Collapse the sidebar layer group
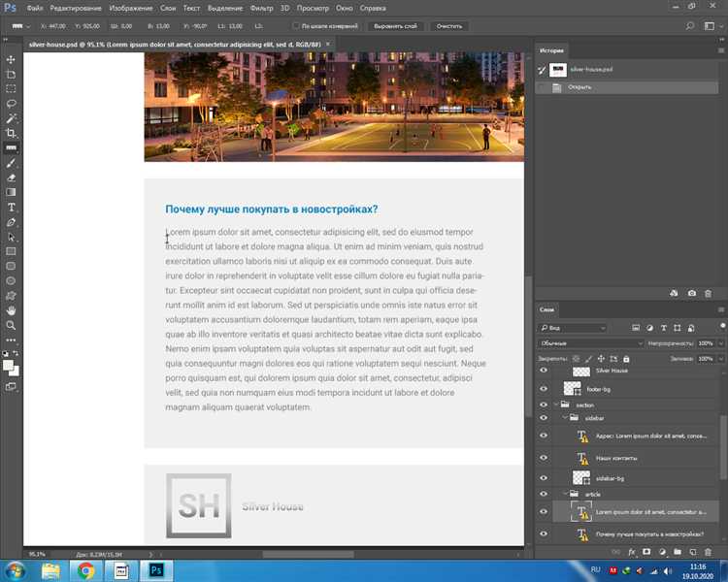 (564, 418)
